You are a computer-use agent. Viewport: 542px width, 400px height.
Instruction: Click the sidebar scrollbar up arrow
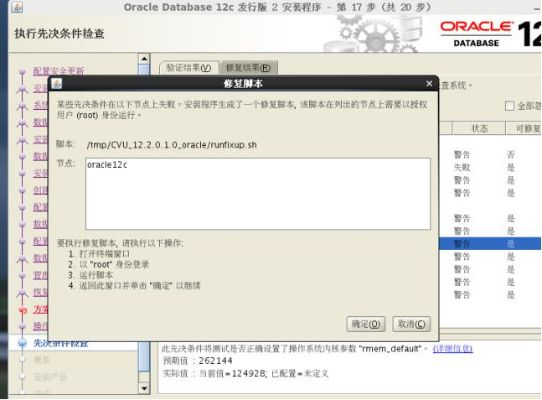tap(144, 59)
